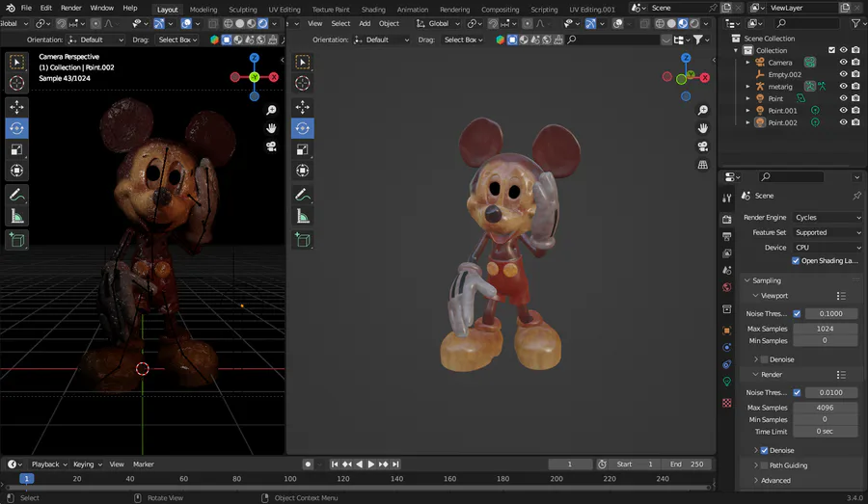
Task: Select the Rotate tool in left viewport
Action: coord(17,128)
